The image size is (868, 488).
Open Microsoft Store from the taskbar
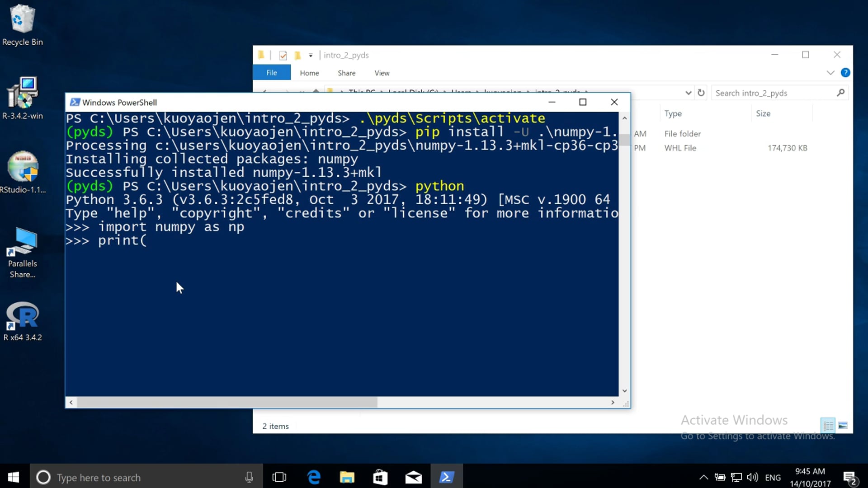click(380, 477)
